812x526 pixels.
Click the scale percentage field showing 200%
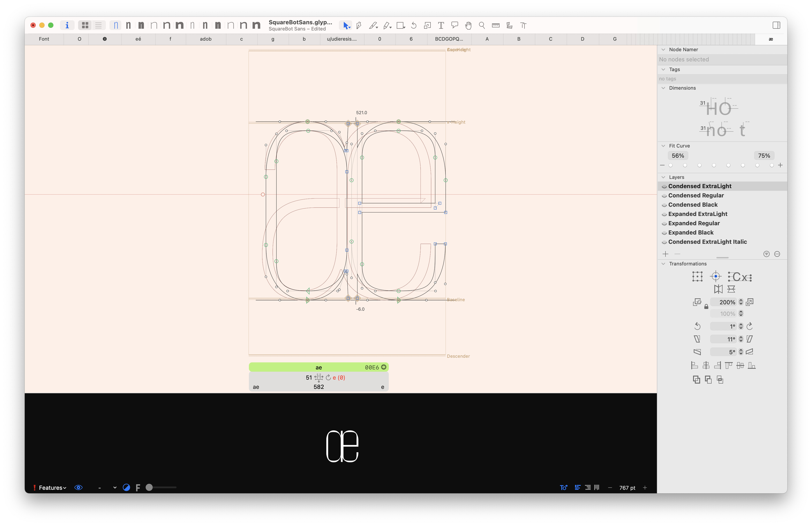726,302
